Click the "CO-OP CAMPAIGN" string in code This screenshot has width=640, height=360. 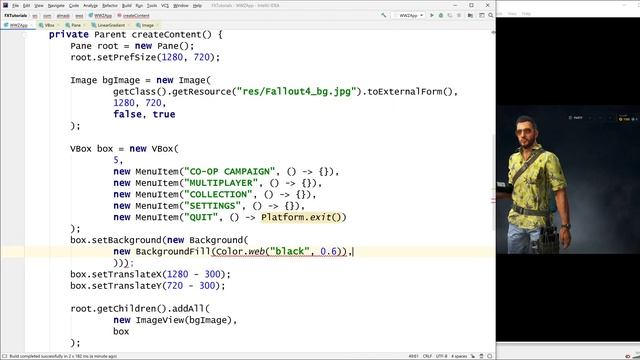(x=230, y=171)
